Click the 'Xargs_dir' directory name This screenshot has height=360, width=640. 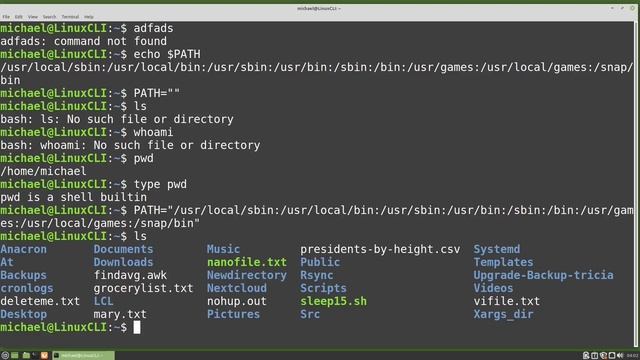503,315
